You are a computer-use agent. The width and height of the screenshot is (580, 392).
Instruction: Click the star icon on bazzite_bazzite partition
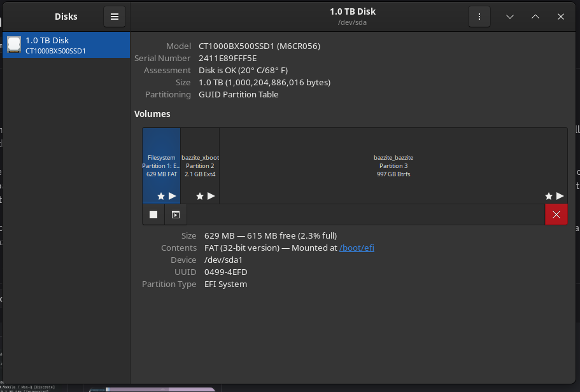click(x=549, y=196)
